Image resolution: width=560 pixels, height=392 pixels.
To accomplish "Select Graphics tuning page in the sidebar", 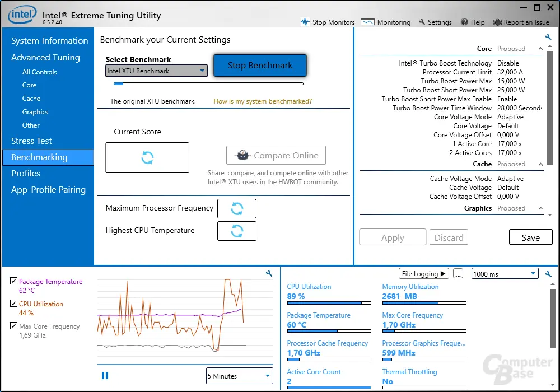I will click(35, 112).
